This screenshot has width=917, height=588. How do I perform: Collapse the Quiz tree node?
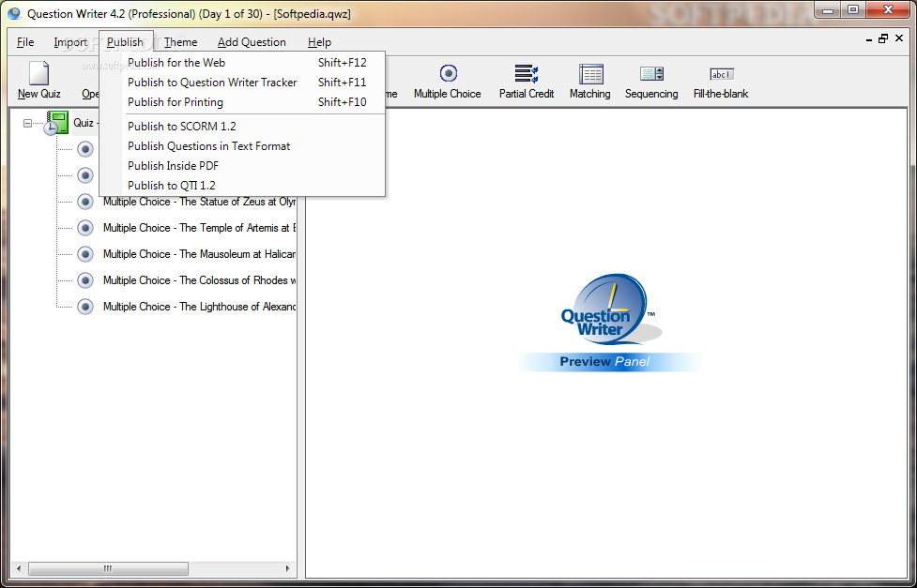(27, 124)
